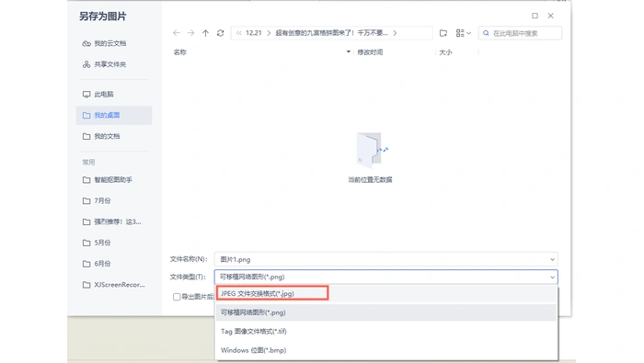Click the folder icon beside 6月份
This screenshot has width=644, height=363.
click(x=86, y=264)
